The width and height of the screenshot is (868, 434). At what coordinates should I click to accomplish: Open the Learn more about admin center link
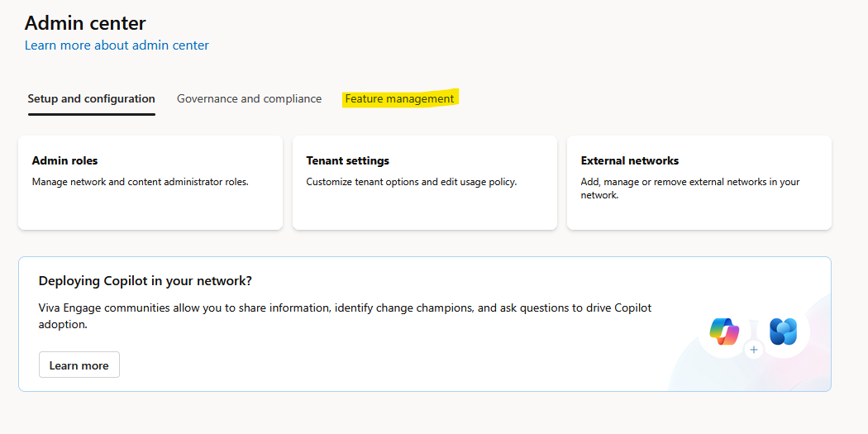tap(117, 45)
